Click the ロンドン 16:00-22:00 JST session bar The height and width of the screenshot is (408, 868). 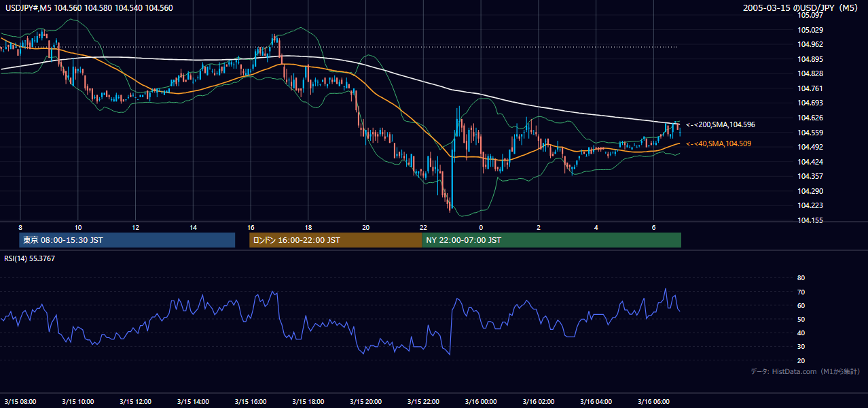tap(336, 240)
